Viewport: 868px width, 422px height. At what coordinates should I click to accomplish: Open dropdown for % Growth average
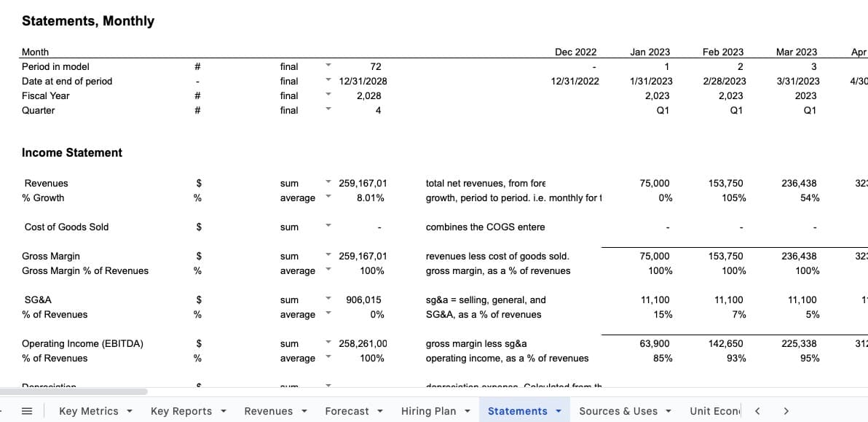point(328,198)
